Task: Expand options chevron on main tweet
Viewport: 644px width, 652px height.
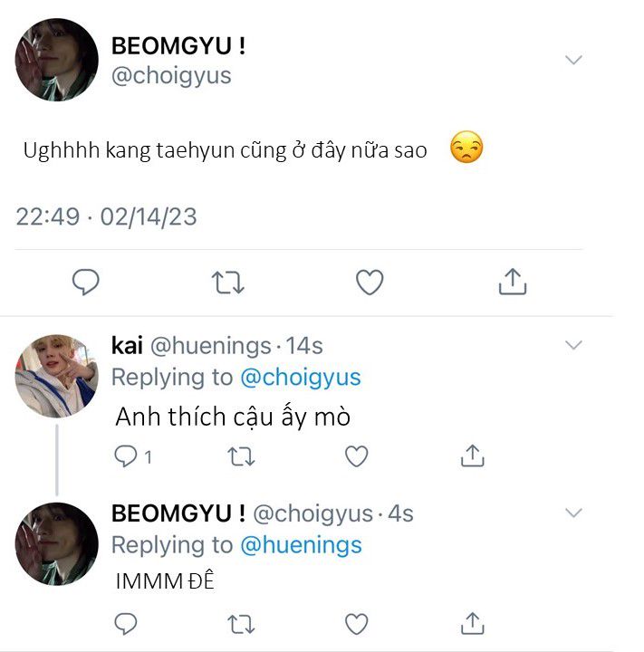Action: [x=573, y=60]
